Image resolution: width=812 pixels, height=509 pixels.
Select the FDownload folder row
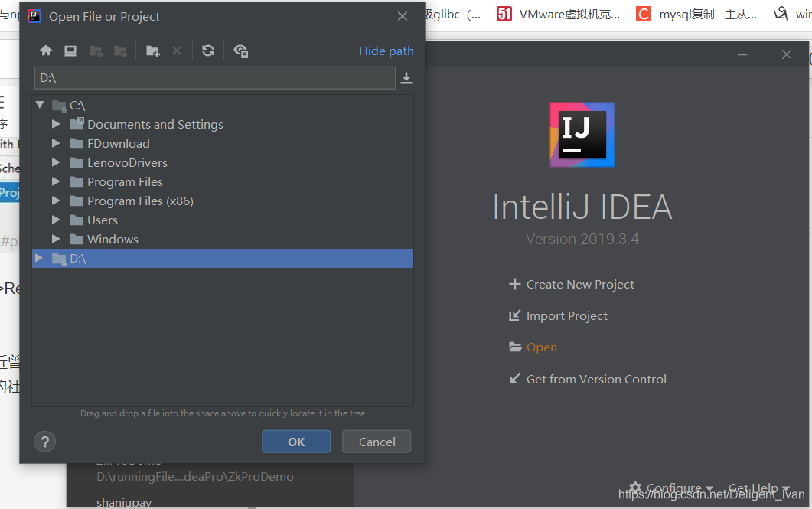tap(223, 143)
